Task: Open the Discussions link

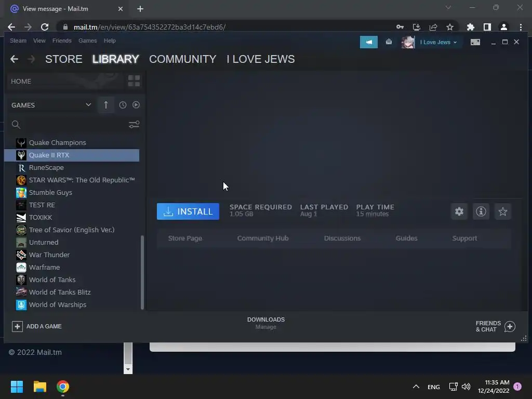Action: click(x=342, y=238)
